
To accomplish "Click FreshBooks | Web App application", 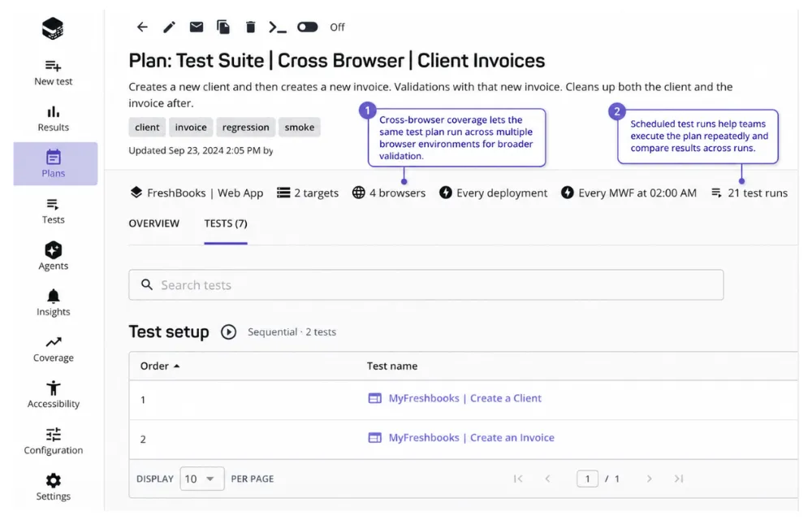I will [197, 193].
